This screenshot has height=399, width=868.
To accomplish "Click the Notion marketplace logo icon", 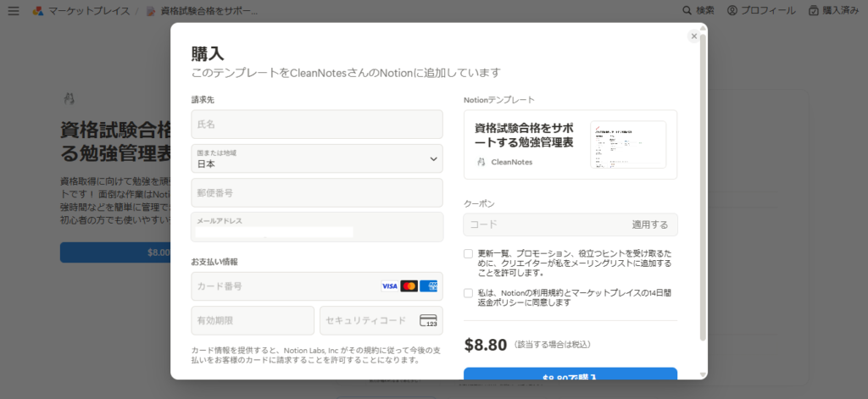I will pos(38,10).
